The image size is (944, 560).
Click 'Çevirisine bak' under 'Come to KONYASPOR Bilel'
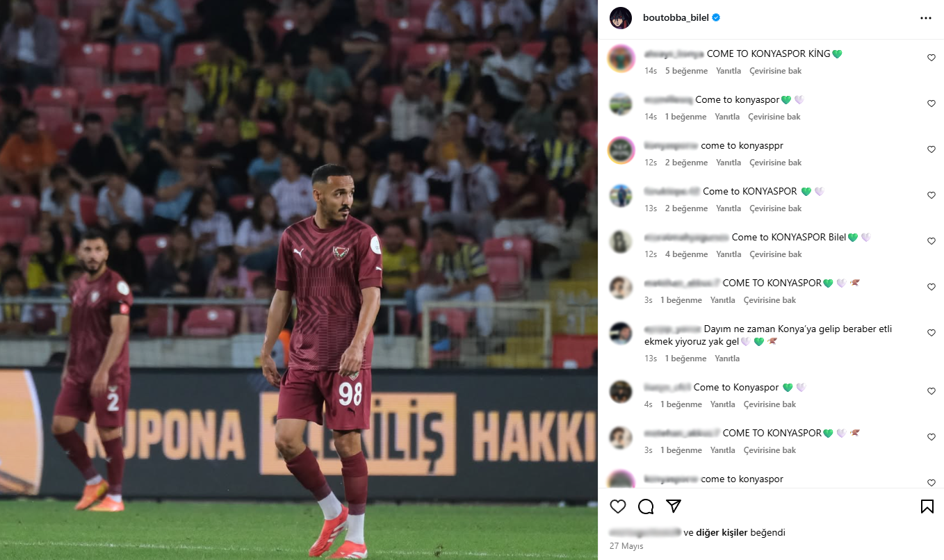776,254
